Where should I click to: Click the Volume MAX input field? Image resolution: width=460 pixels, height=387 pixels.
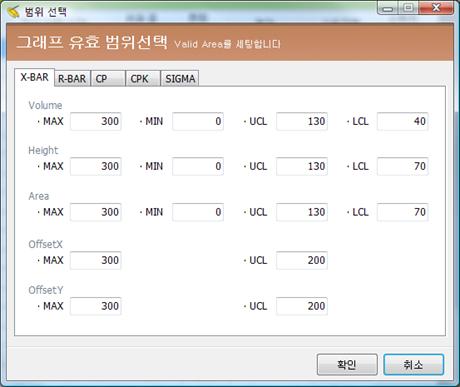[96, 121]
